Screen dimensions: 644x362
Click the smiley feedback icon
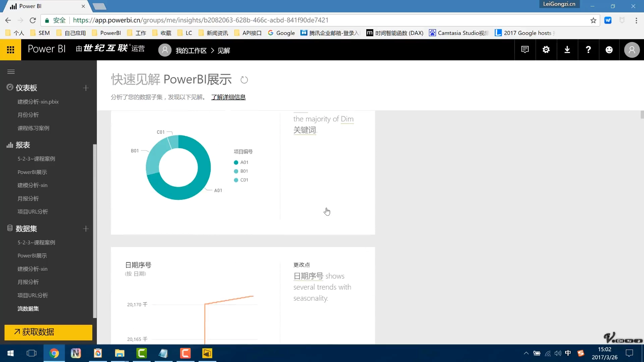(x=609, y=50)
